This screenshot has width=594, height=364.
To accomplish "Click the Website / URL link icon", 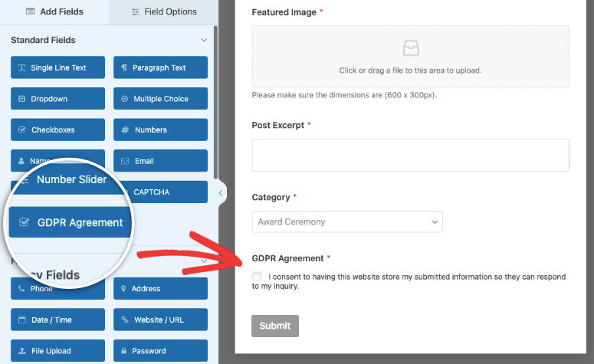I will (x=125, y=320).
